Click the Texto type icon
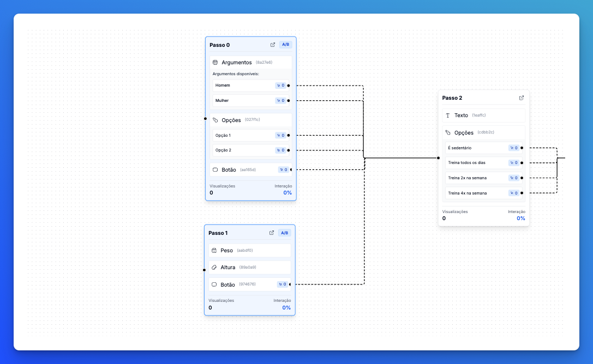The width and height of the screenshot is (593, 364). click(448, 116)
